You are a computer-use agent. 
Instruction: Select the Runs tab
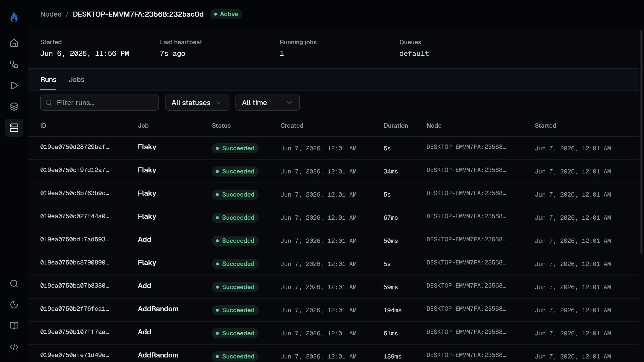tap(48, 80)
